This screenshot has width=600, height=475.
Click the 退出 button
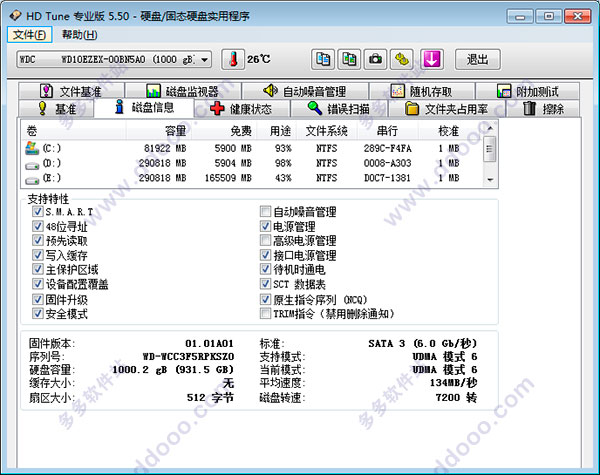(x=478, y=59)
